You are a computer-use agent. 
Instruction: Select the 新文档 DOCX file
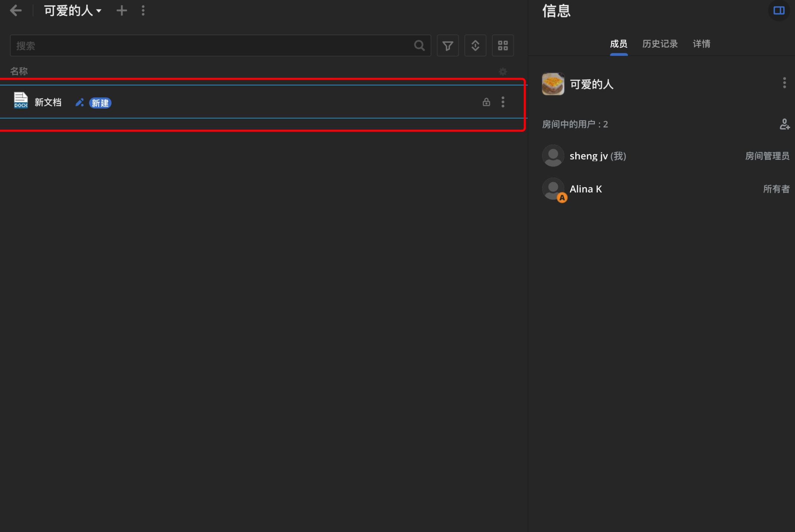[x=48, y=103]
